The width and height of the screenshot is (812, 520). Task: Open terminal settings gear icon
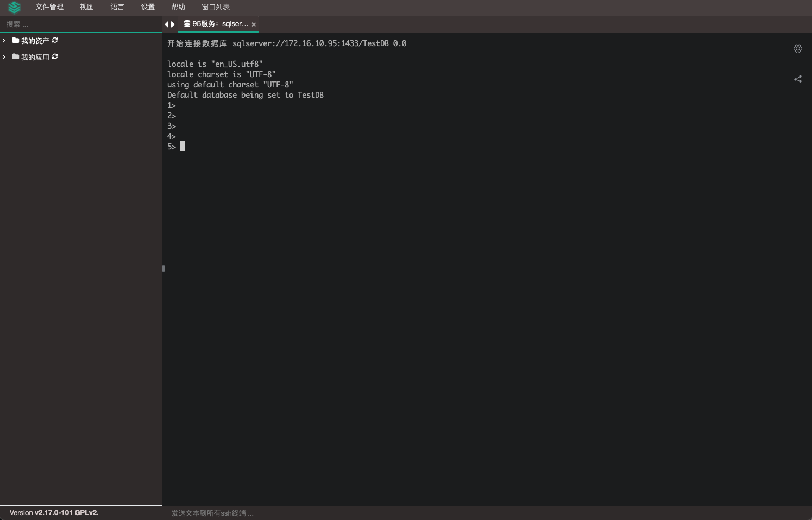798,49
